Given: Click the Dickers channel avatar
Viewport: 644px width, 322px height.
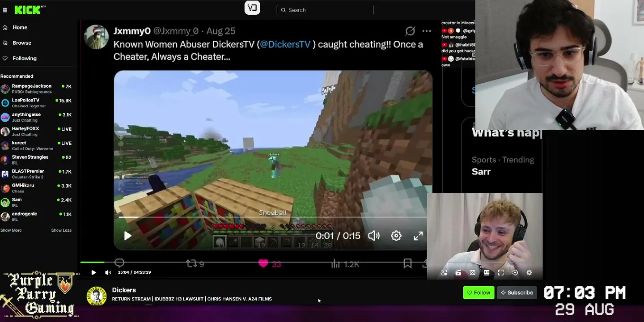Looking at the screenshot, I should point(97,296).
